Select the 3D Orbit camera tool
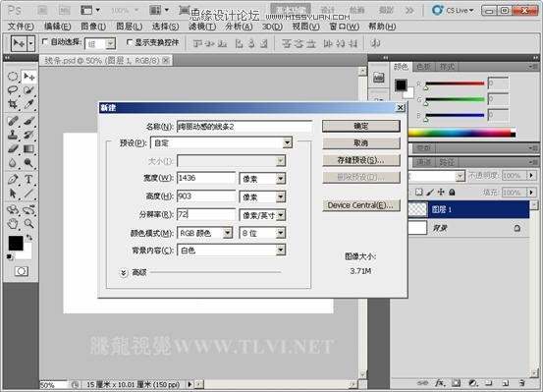The width and height of the screenshot is (543, 392). point(28,209)
